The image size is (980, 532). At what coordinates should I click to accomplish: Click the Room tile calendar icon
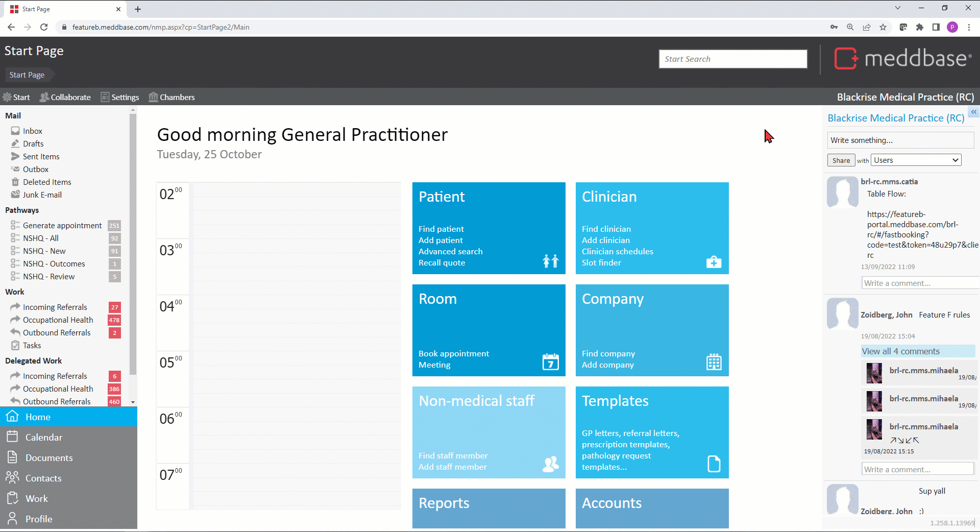(550, 362)
